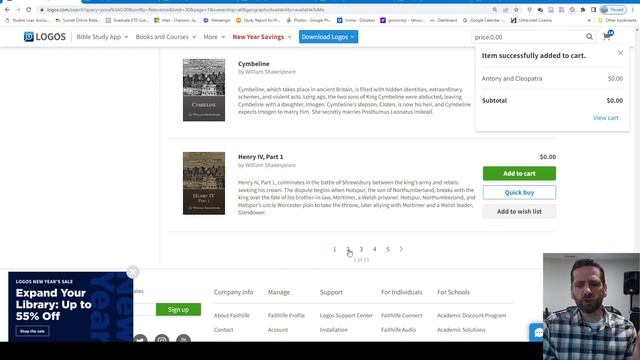Expand New Year Savings menu
640x360 pixels.
pyautogui.click(x=262, y=37)
